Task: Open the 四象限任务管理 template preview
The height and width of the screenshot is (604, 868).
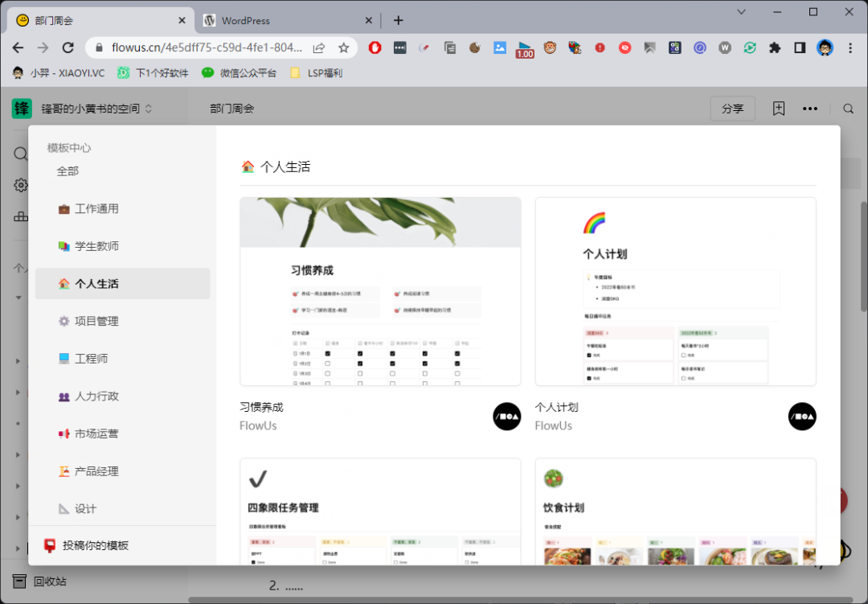Action: [380, 512]
